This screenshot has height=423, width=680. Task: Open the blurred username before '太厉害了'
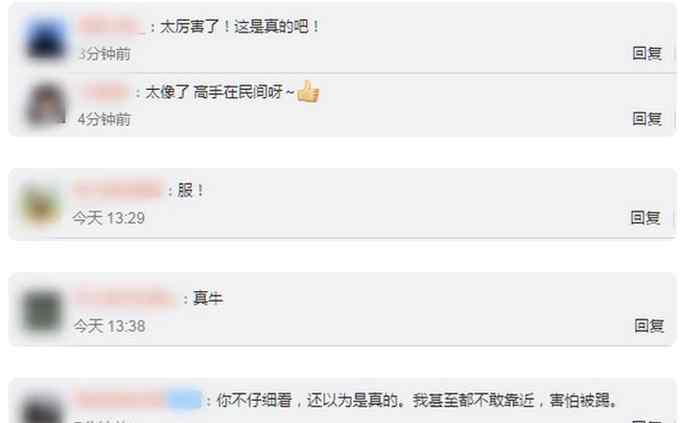point(112,26)
